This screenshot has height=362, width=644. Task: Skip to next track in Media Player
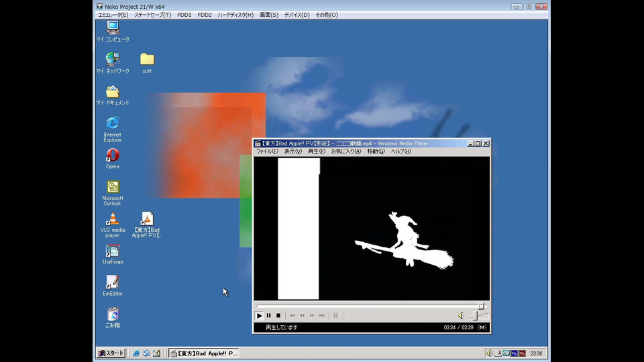pos(322,316)
